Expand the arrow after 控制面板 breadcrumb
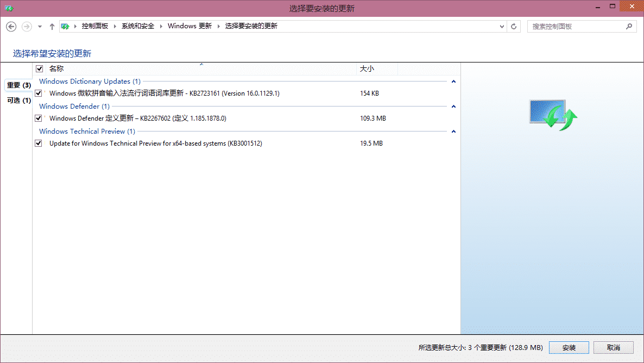Image resolution: width=644 pixels, height=363 pixels. pos(115,26)
